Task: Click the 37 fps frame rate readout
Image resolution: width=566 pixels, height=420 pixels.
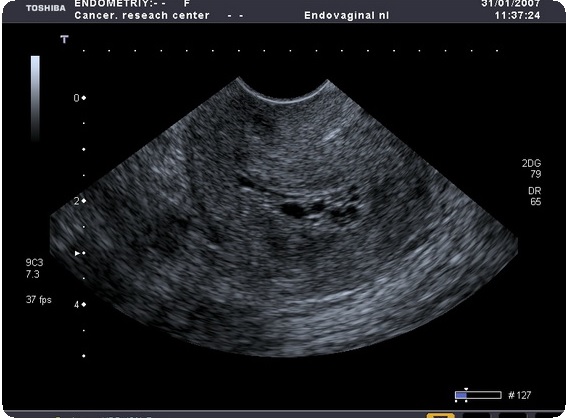Action: click(x=39, y=299)
